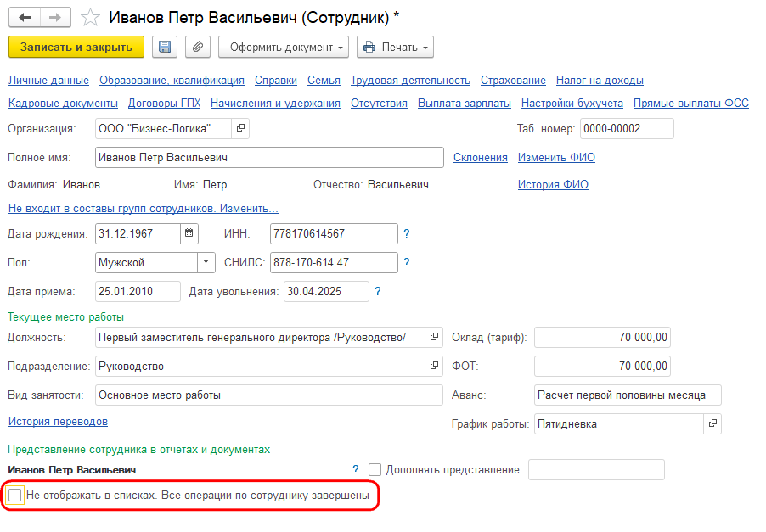Open the Печать dropdown menu
766x532 pixels.
(x=395, y=48)
